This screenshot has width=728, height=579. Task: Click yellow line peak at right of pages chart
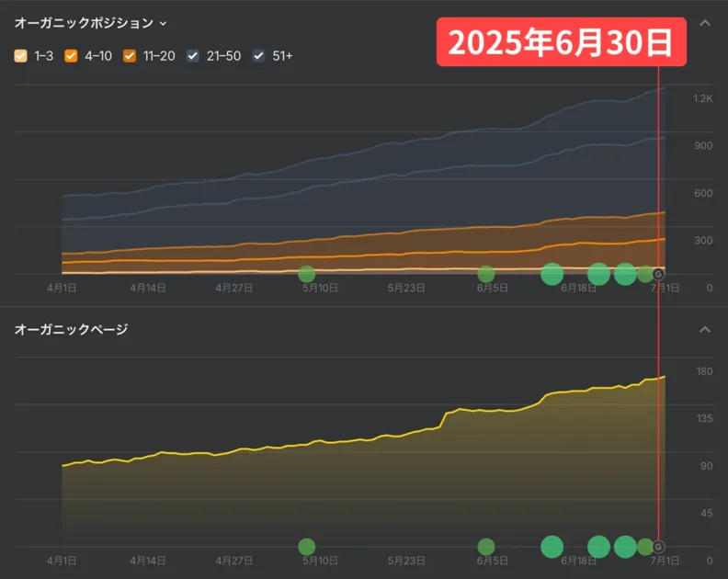(664, 377)
